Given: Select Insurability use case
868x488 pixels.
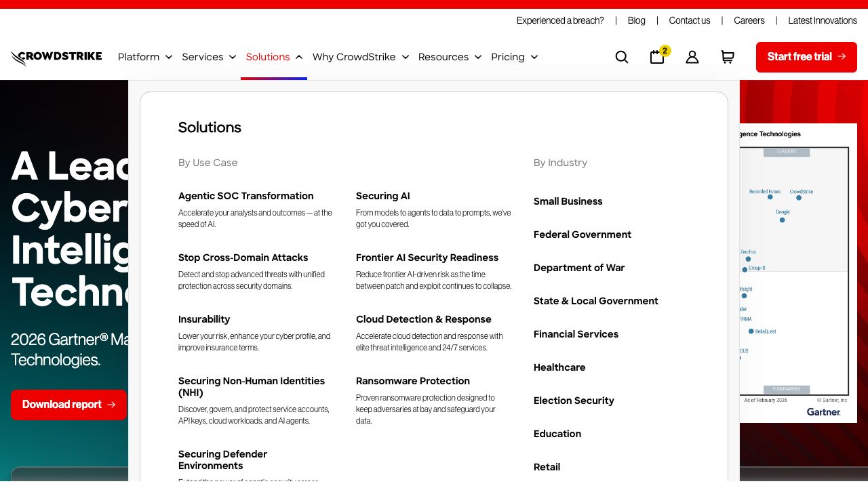Looking at the screenshot, I should click(204, 319).
